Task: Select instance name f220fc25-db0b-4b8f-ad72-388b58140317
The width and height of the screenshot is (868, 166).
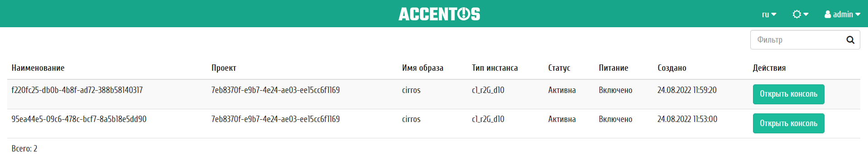Action: tap(77, 90)
